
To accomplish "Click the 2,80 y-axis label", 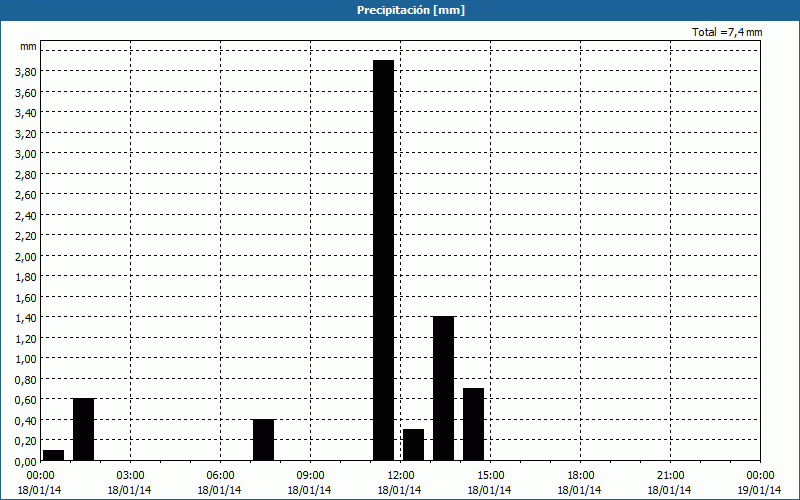I will coord(26,174).
